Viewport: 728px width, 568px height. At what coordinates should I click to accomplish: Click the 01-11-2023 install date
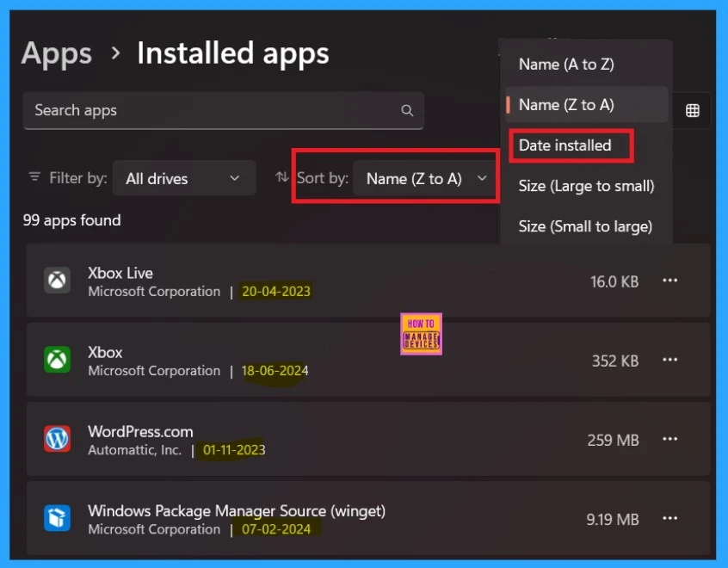[234, 449]
